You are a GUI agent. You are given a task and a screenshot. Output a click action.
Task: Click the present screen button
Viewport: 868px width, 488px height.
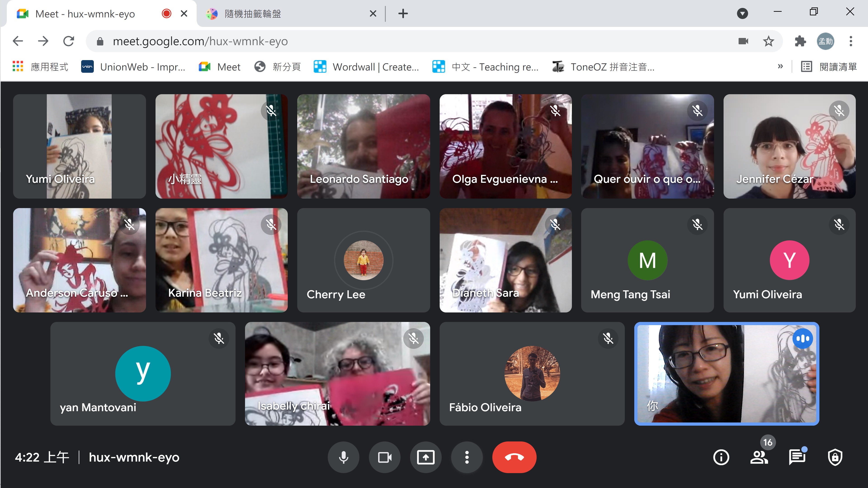[426, 457]
